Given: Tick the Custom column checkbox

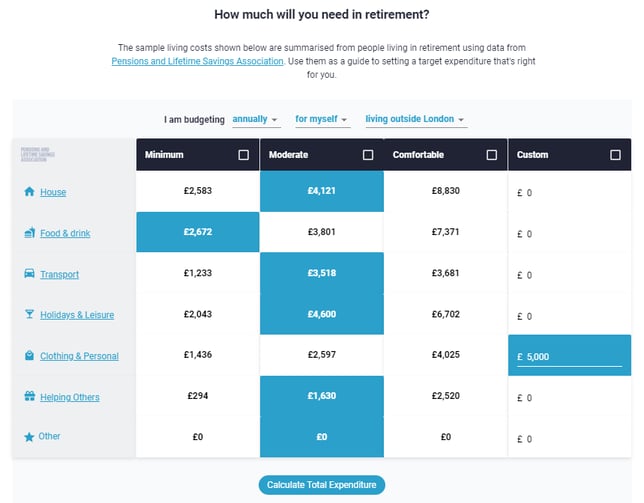Looking at the screenshot, I should [x=615, y=155].
